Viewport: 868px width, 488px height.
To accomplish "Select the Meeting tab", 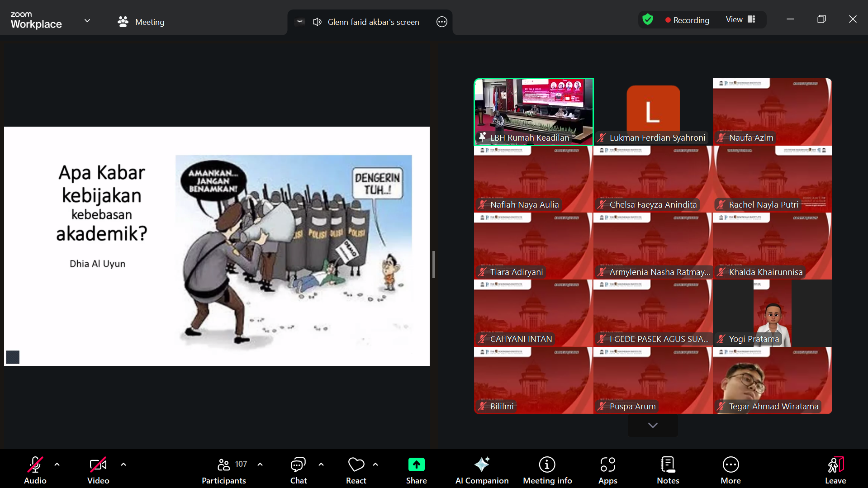I will [141, 22].
